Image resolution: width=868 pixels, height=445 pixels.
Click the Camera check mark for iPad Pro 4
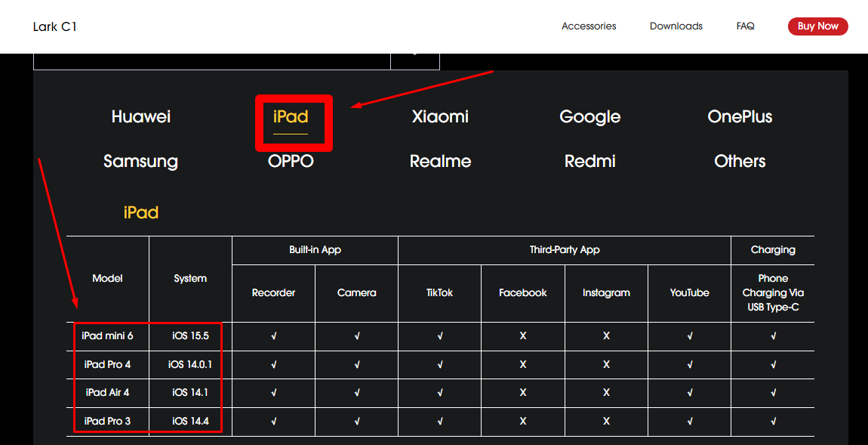(356, 365)
